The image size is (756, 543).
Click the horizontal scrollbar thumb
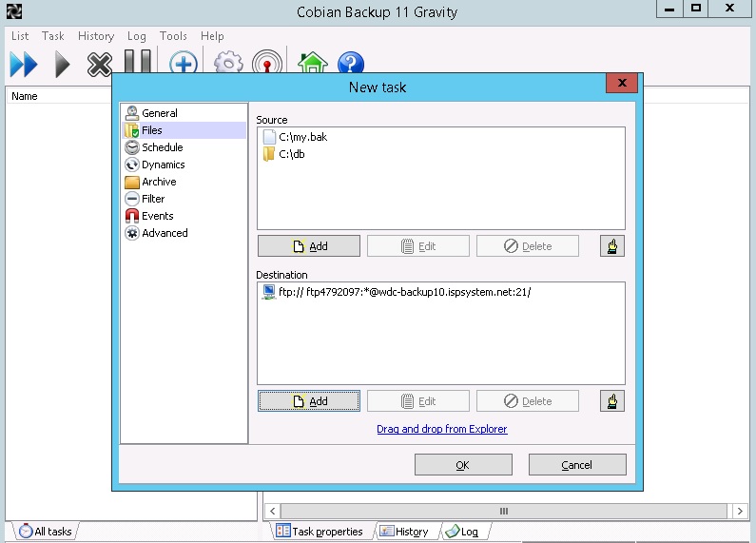503,511
